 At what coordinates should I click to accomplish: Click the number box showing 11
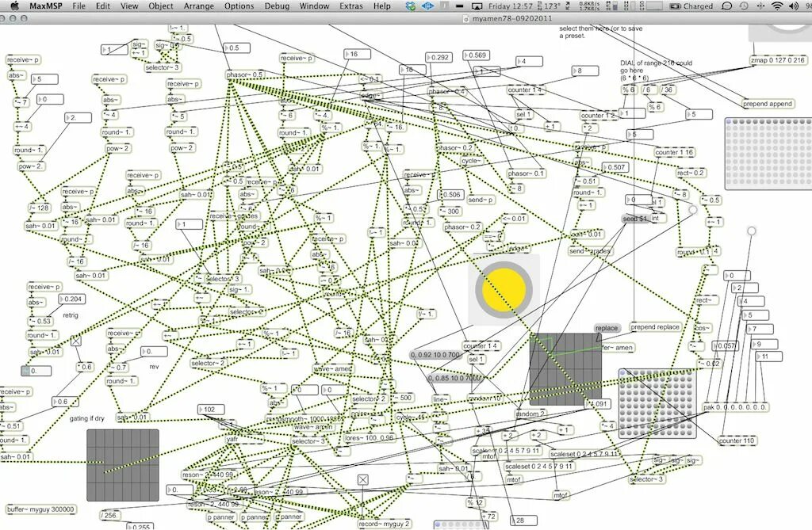pyautogui.click(x=769, y=357)
